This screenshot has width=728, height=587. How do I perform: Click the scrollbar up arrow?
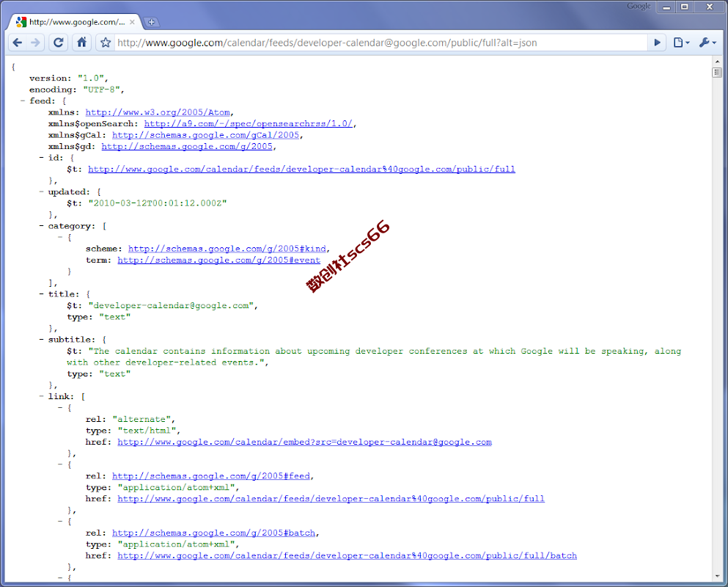click(x=717, y=62)
